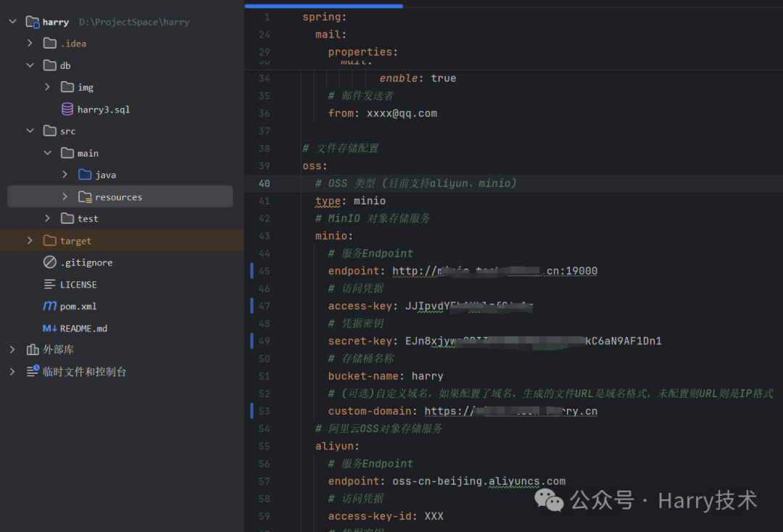
Task: Expand the test folder chevron
Action: pyautogui.click(x=47, y=218)
